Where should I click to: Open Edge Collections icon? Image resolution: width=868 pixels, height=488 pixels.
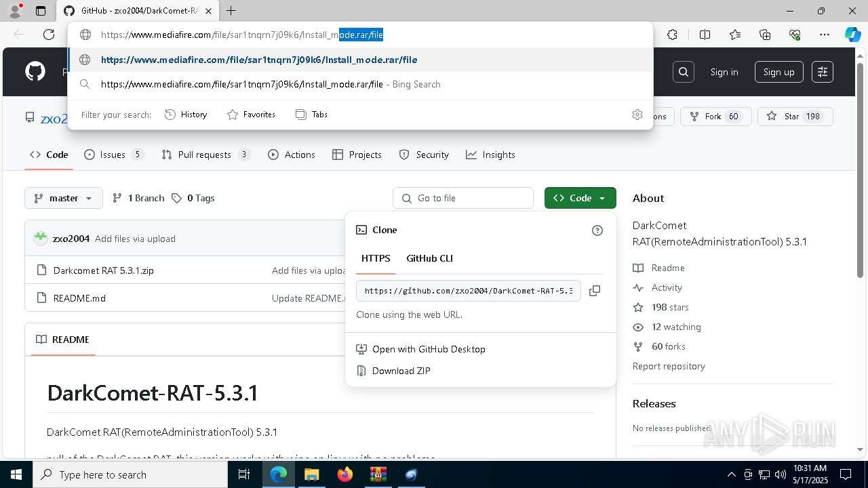point(765,35)
